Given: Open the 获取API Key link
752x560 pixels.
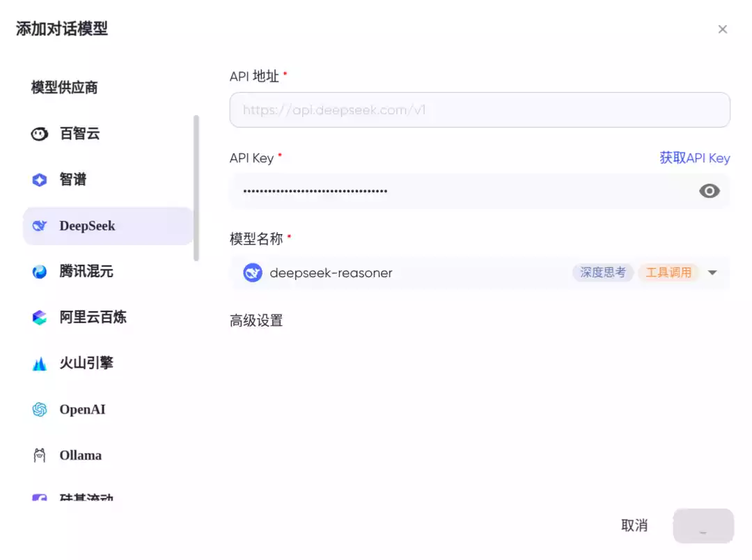Looking at the screenshot, I should coord(694,158).
